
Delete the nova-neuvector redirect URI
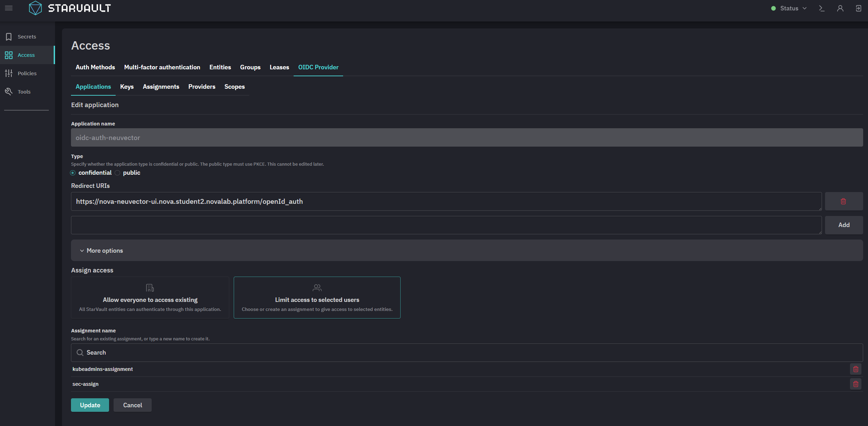pos(843,201)
